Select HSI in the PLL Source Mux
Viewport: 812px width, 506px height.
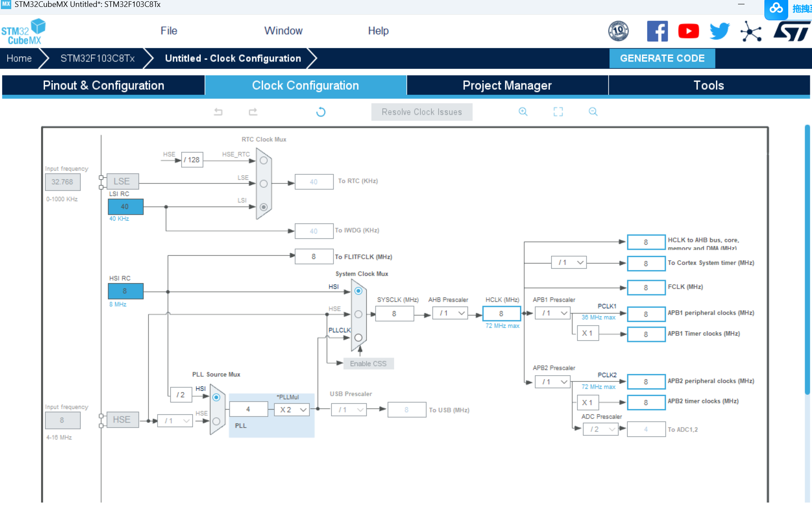point(216,397)
